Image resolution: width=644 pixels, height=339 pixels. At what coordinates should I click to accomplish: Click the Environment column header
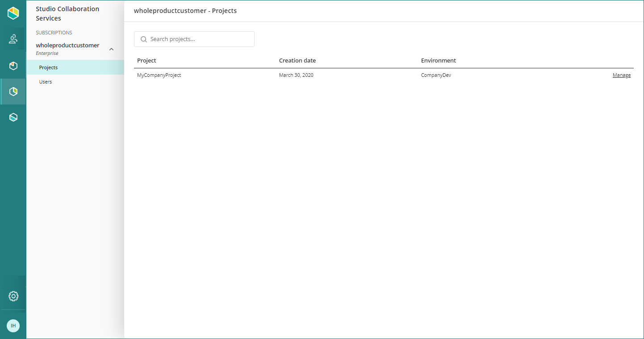point(439,61)
